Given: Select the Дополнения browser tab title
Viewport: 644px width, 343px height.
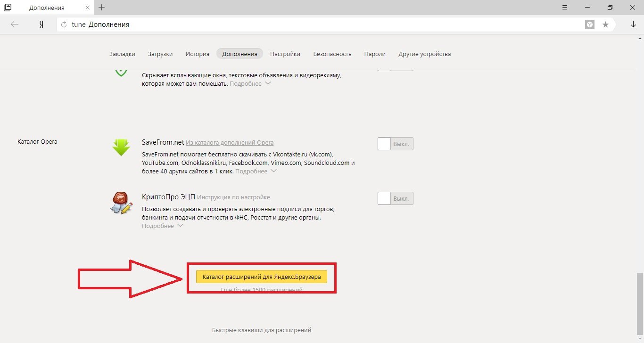Looking at the screenshot, I should tap(47, 8).
